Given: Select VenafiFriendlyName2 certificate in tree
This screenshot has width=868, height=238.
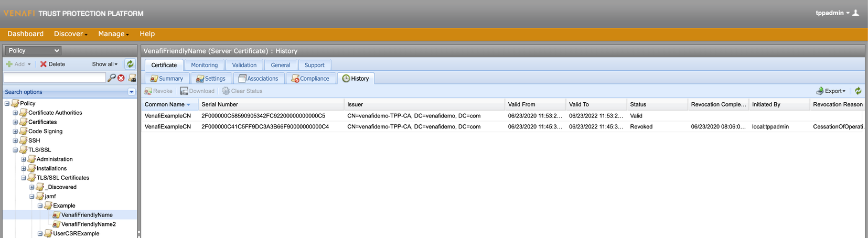Looking at the screenshot, I should point(89,224).
